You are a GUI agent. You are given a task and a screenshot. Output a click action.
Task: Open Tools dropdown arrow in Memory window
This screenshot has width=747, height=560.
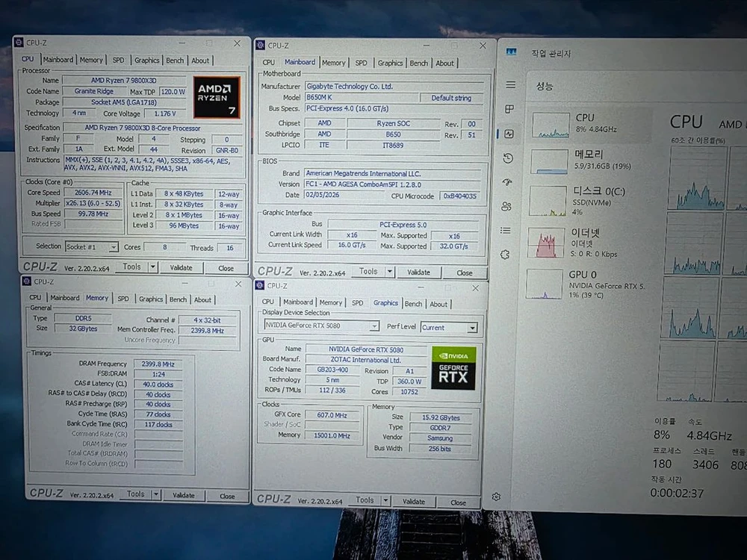pyautogui.click(x=156, y=495)
